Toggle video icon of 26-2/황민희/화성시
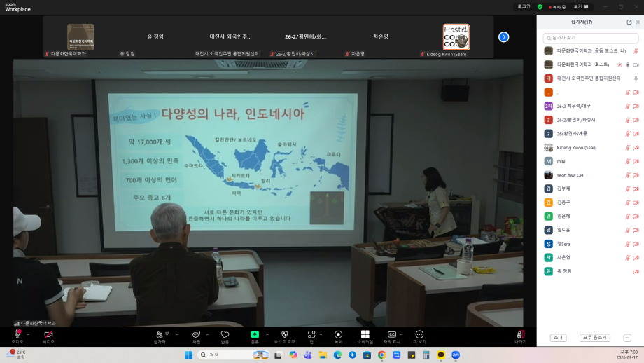 click(636, 120)
